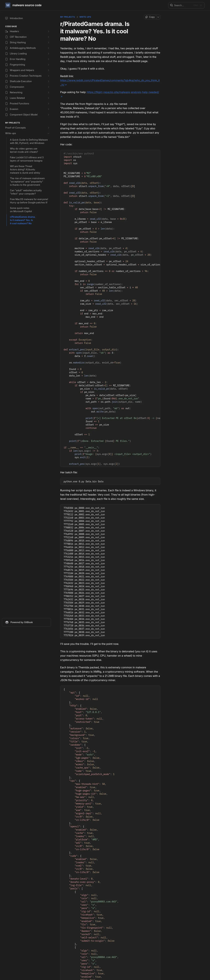Open the Copy button dropdown arrow
Image resolution: width=210 pixels, height=980 pixels.
pos(158,17)
